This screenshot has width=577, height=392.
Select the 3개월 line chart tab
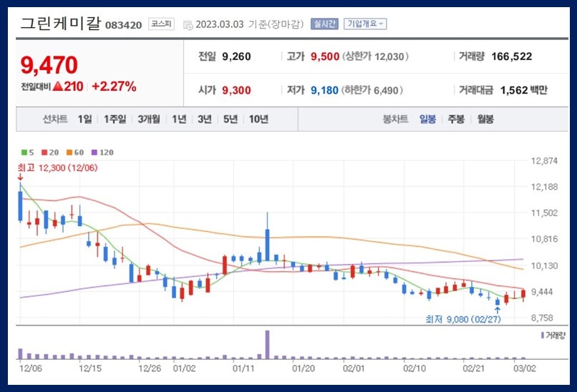point(149,119)
